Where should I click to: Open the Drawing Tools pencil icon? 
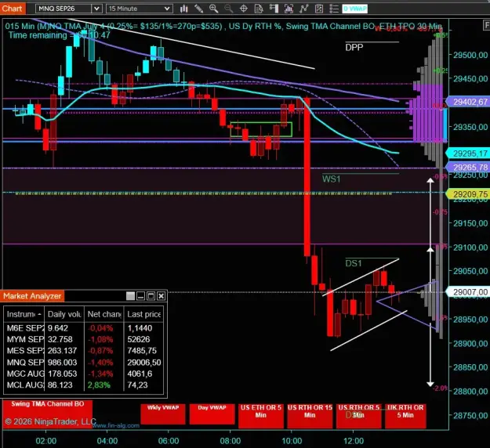199,9
